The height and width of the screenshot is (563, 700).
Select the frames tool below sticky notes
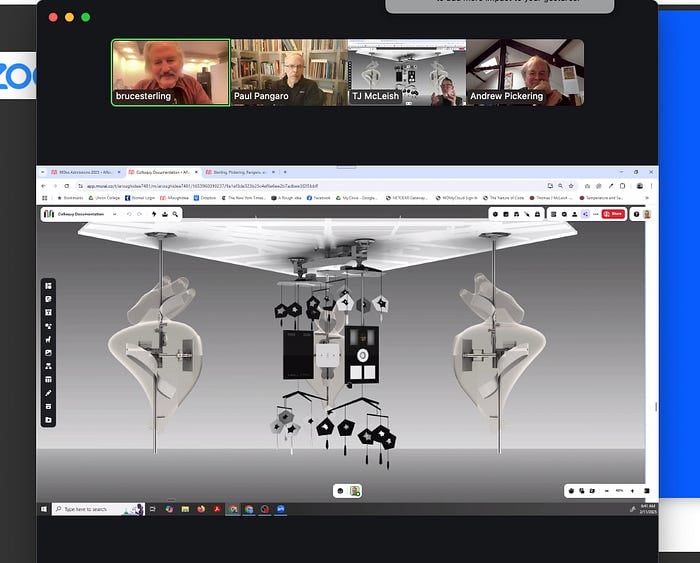pos(48,313)
